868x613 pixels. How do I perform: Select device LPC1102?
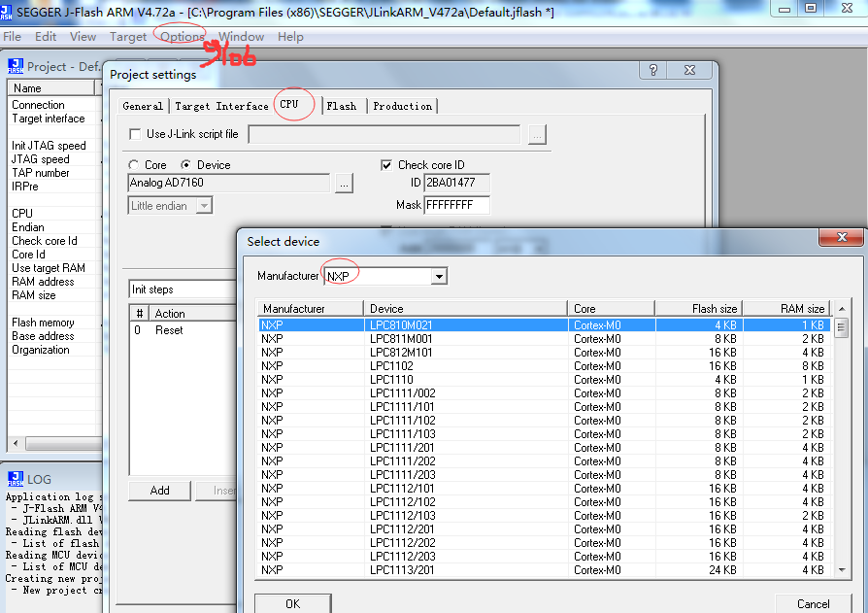pyautogui.click(x=544, y=366)
